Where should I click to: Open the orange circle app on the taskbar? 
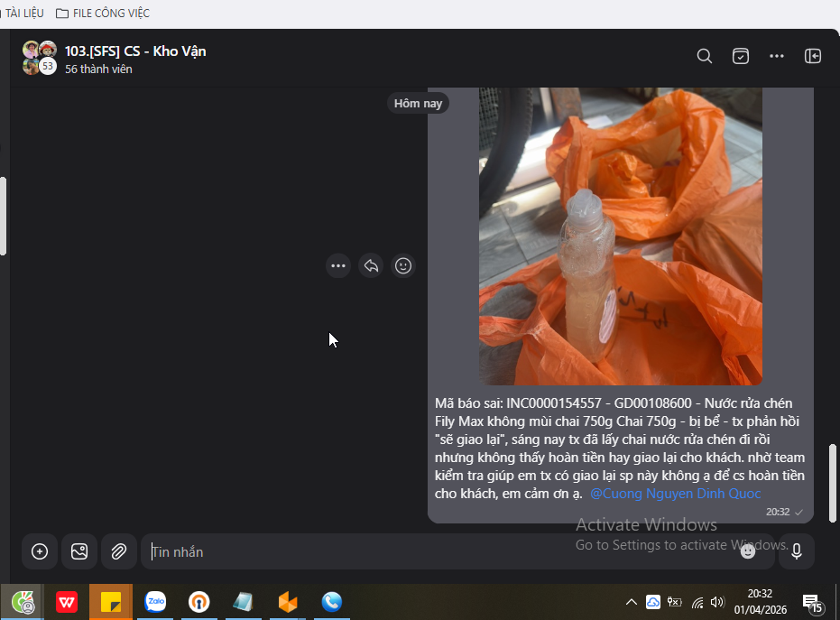(x=198, y=602)
